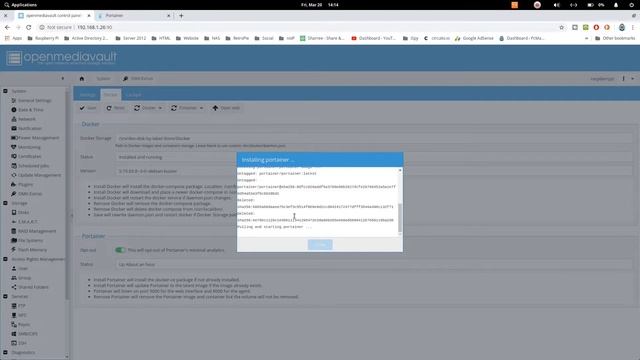Viewport: 640px width, 360px height.
Task: Collapse the navigation sidebar arrow
Action: (62, 78)
